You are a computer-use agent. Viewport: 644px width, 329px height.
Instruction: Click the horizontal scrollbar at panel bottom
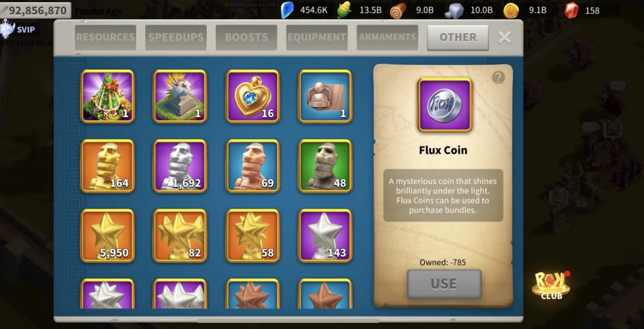click(x=288, y=320)
